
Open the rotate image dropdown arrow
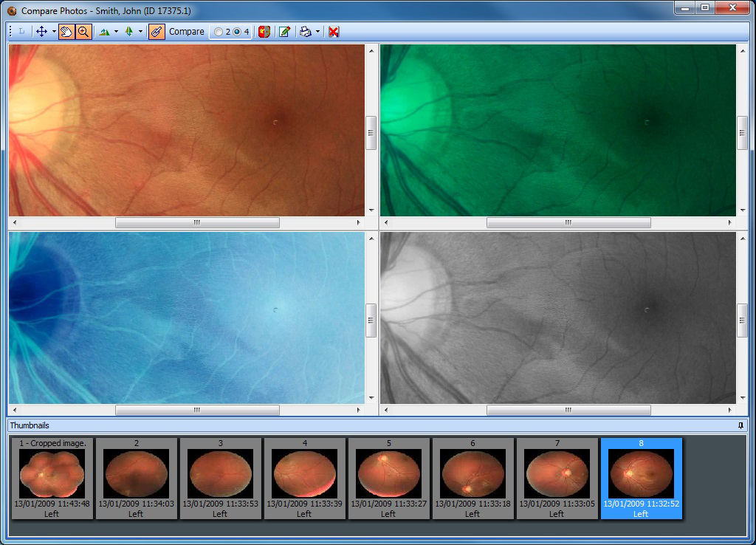coord(116,32)
